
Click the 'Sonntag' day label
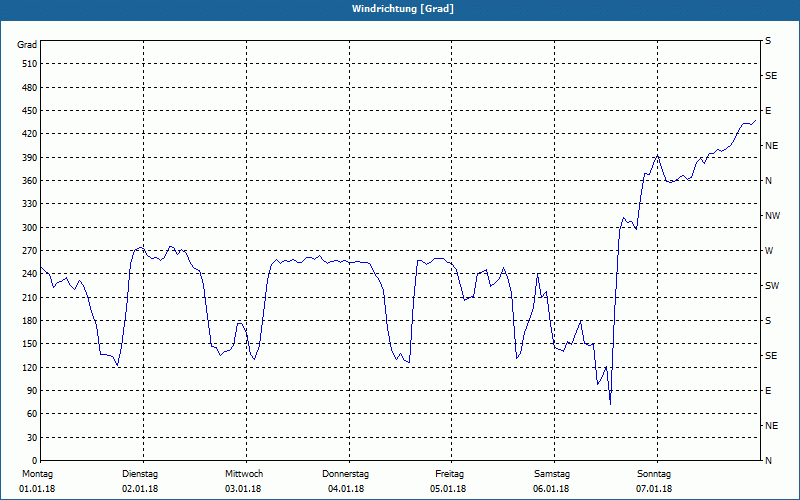coord(654,474)
